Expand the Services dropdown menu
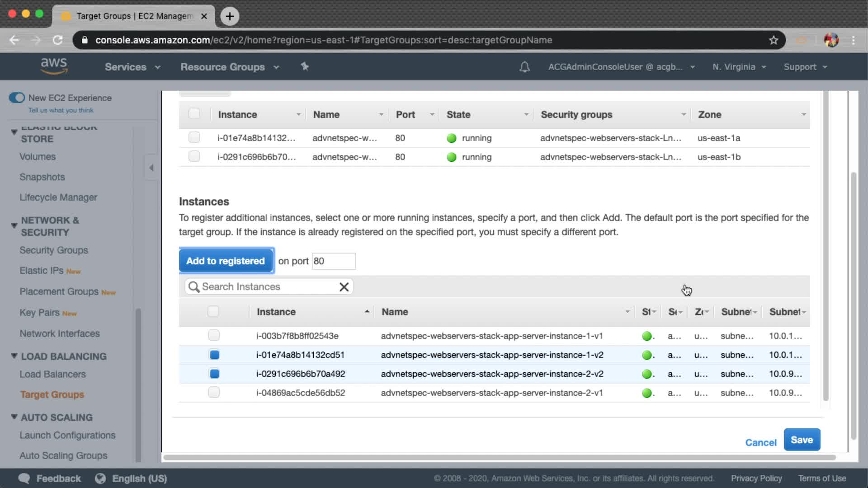 (x=132, y=67)
